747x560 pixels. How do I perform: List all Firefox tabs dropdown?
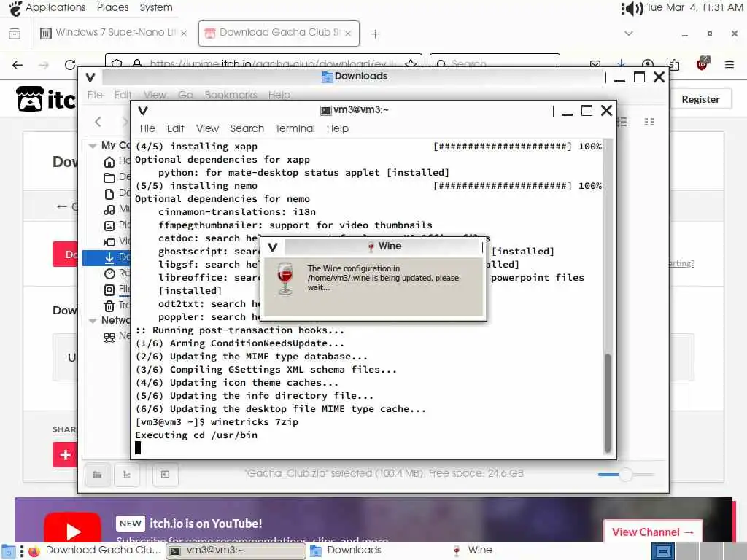click(x=628, y=34)
